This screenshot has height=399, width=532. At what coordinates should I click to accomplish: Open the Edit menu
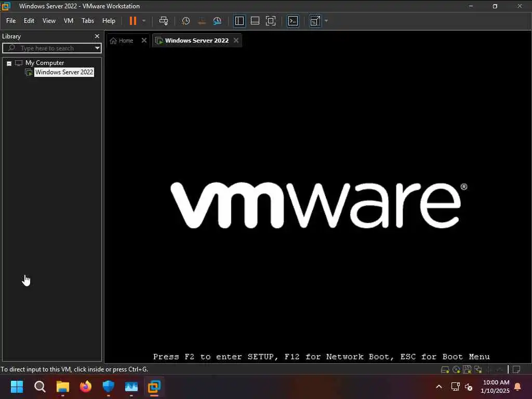click(x=29, y=21)
